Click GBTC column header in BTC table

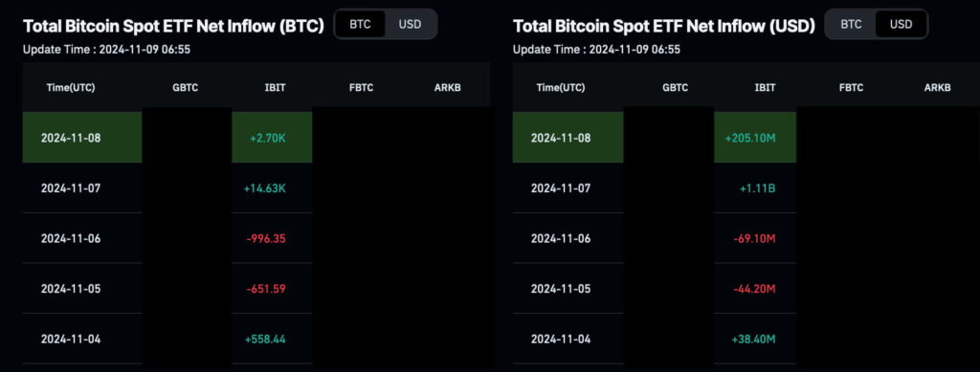[x=185, y=87]
